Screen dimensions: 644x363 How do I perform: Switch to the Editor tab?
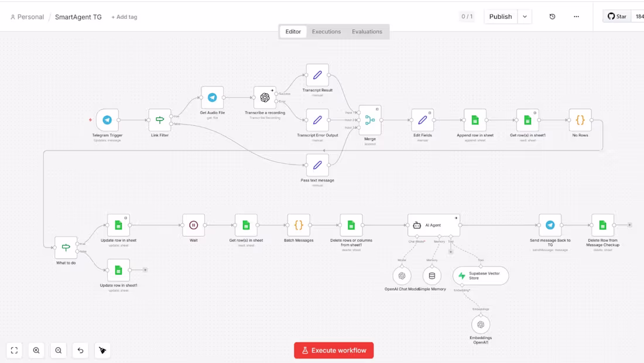293,32
